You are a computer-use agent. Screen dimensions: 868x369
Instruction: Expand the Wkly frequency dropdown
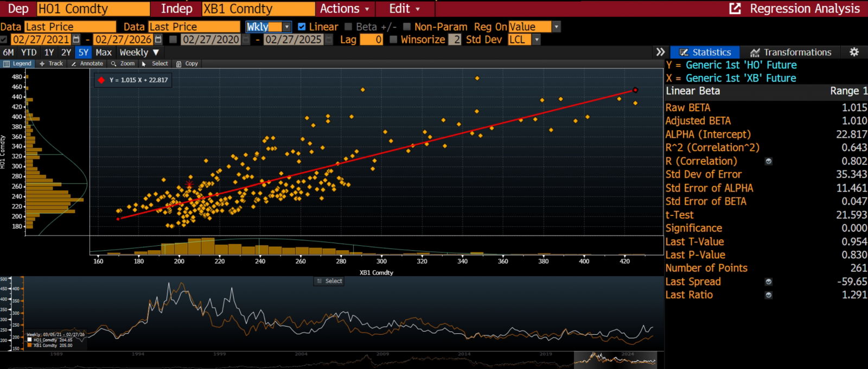click(x=286, y=27)
